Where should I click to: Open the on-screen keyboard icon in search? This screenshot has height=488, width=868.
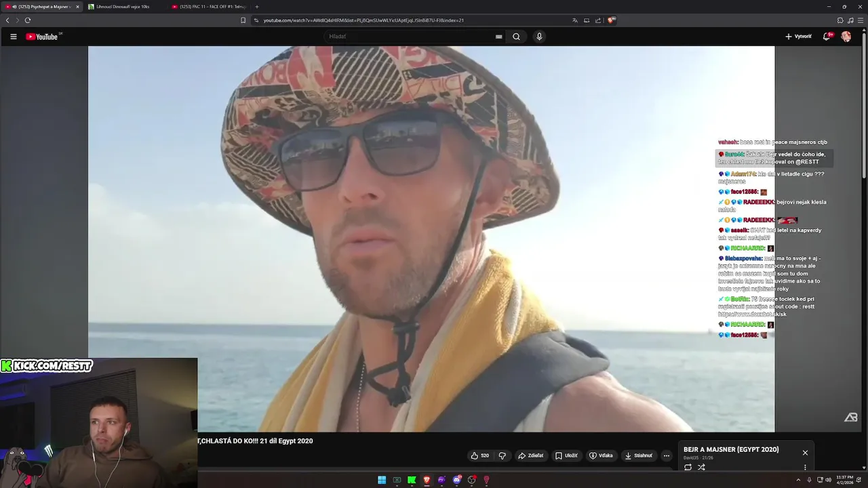coord(499,37)
